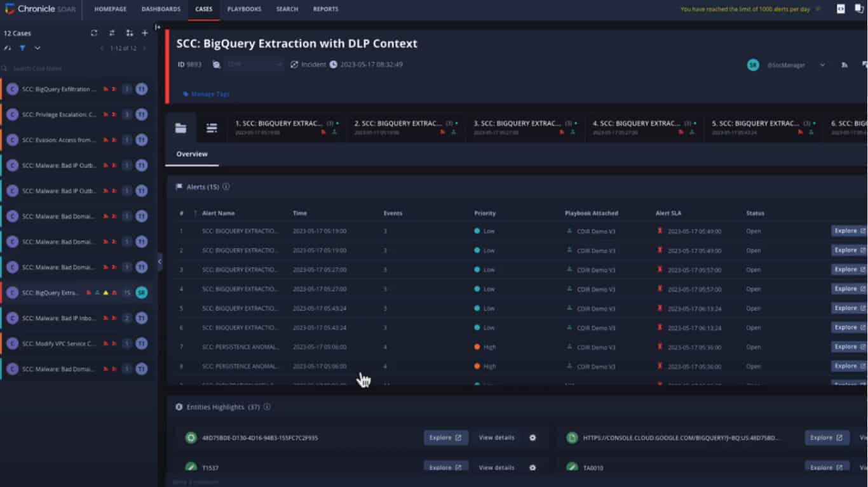This screenshot has height=487, width=868.
Task: Select case SCC: BigQuery Exfiltration
Action: (77, 90)
